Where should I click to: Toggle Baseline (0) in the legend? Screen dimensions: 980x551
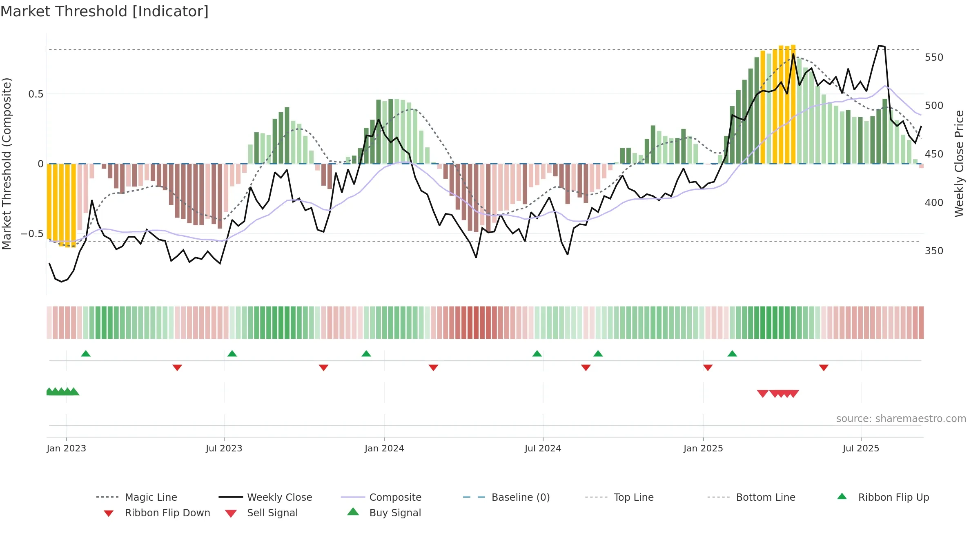(x=506, y=497)
